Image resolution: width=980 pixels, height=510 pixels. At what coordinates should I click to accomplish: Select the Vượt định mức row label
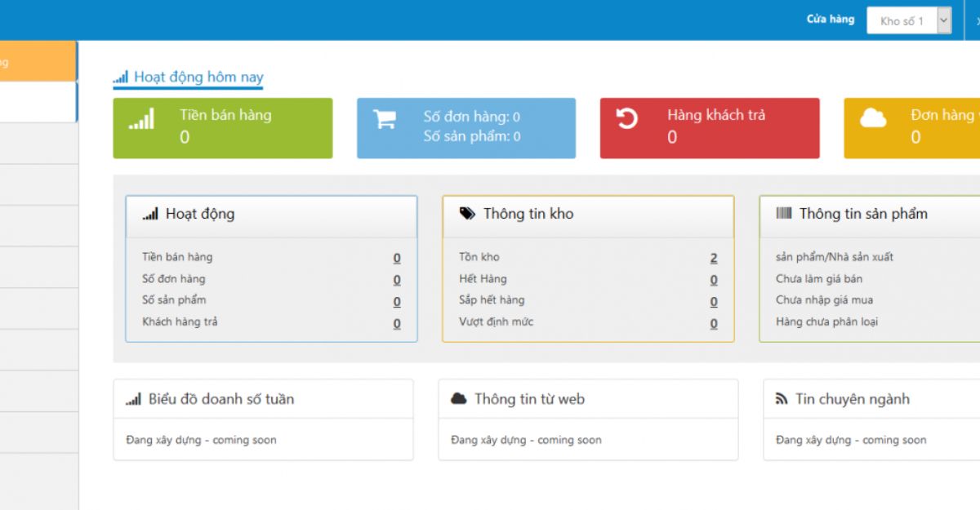(496, 322)
